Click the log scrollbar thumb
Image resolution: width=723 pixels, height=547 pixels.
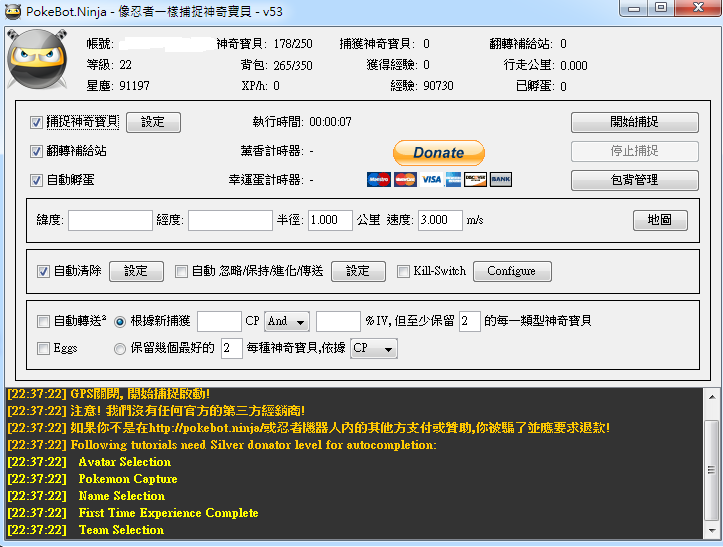click(712, 470)
